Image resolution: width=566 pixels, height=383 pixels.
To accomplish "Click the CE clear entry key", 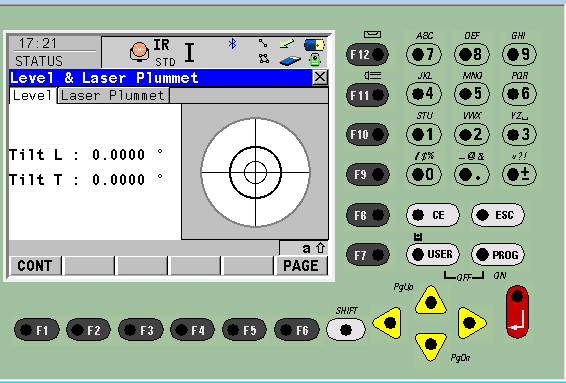I will point(433,215).
